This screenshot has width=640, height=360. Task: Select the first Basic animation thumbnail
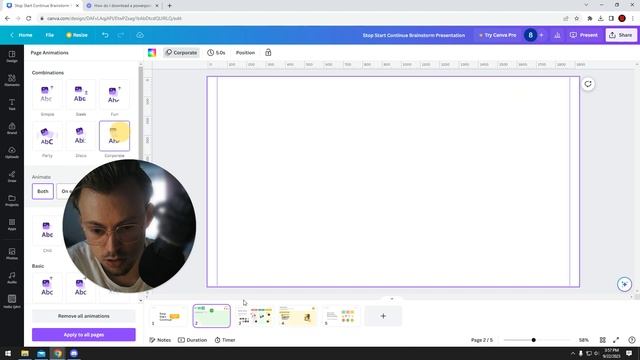point(47,288)
